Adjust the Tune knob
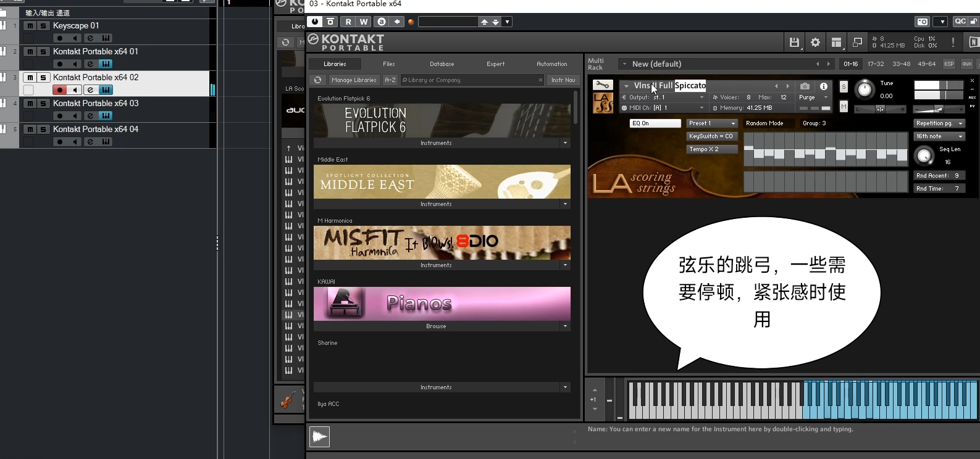This screenshot has height=459, width=980. pyautogui.click(x=865, y=90)
